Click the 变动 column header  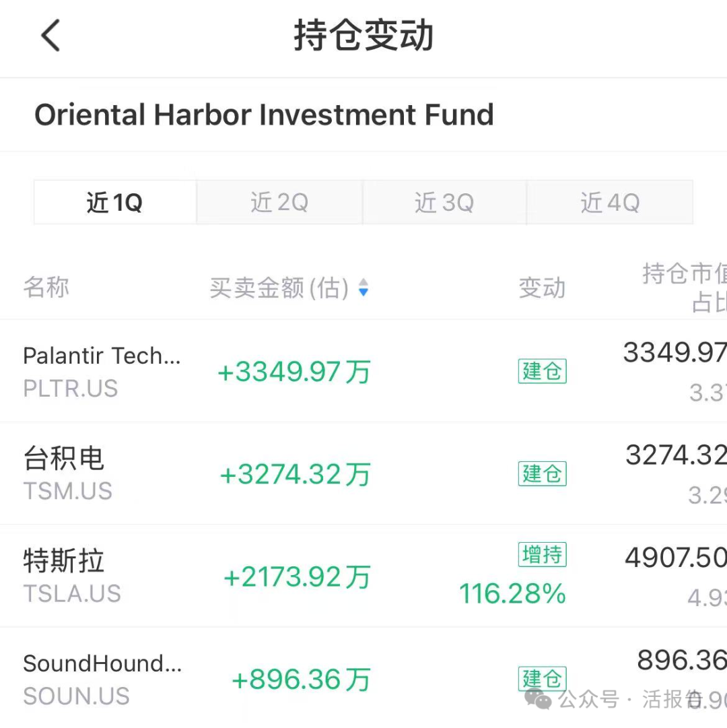542,288
